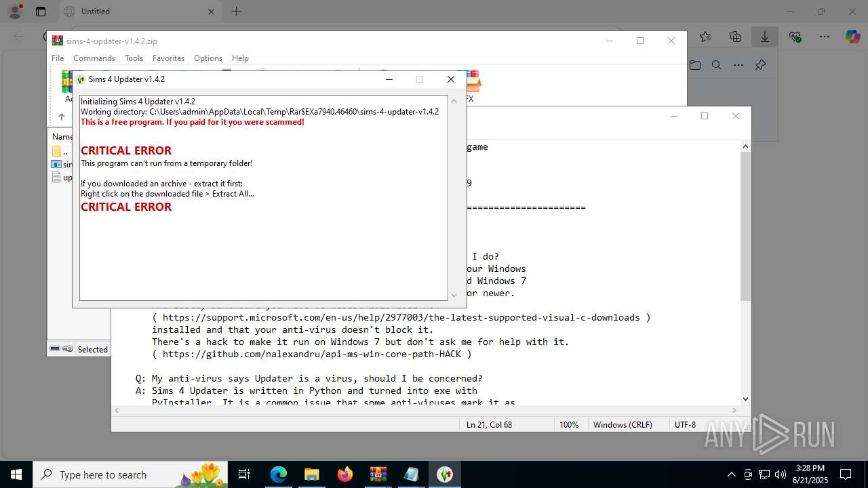The image size is (868, 488).
Task: Open downloads panel more options ellipsis
Action: tap(738, 65)
